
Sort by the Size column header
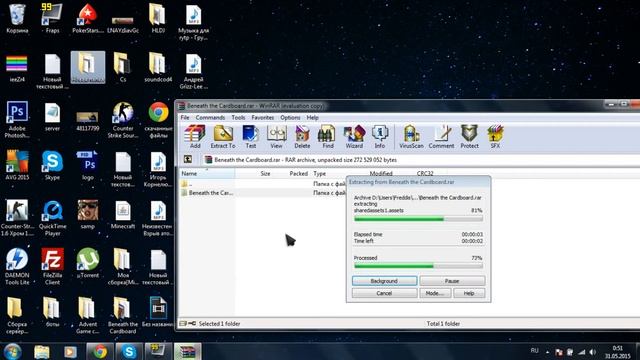[x=265, y=173]
